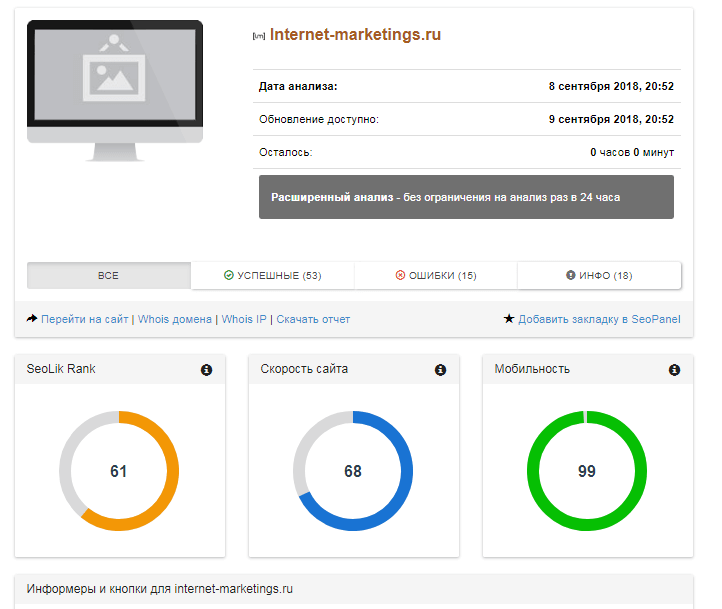Click the SeoLik Rank info icon
This screenshot has width=722, height=609.
point(206,370)
